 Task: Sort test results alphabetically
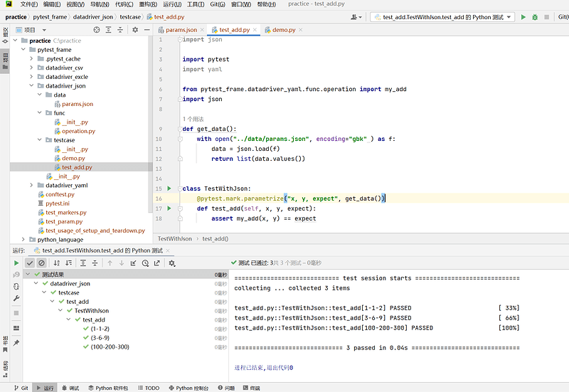pos(57,263)
